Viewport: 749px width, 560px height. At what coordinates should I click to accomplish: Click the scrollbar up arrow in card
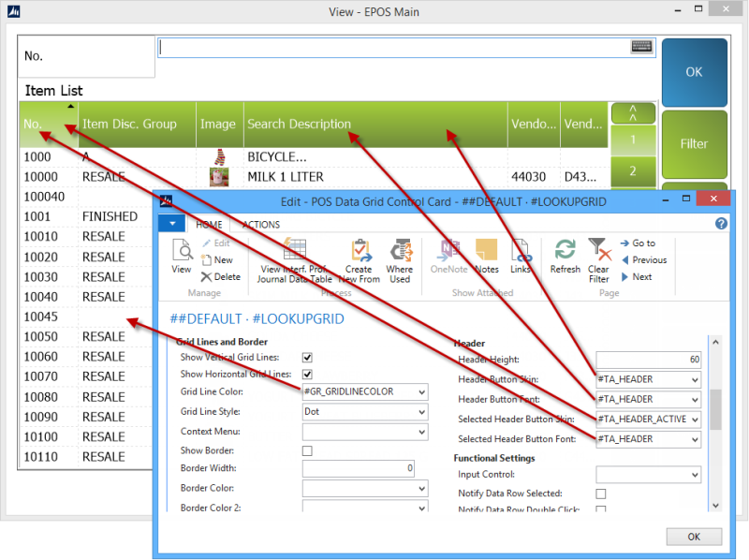tap(715, 342)
